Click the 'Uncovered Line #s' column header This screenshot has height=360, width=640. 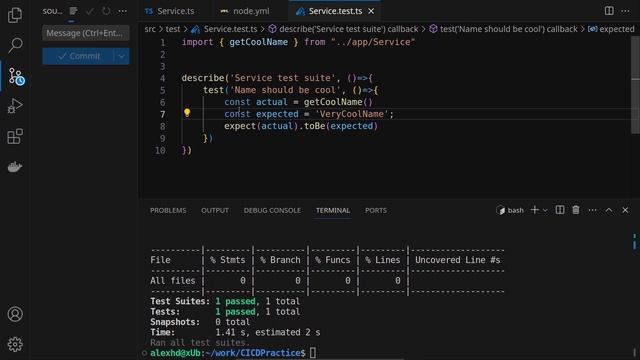[458, 260]
